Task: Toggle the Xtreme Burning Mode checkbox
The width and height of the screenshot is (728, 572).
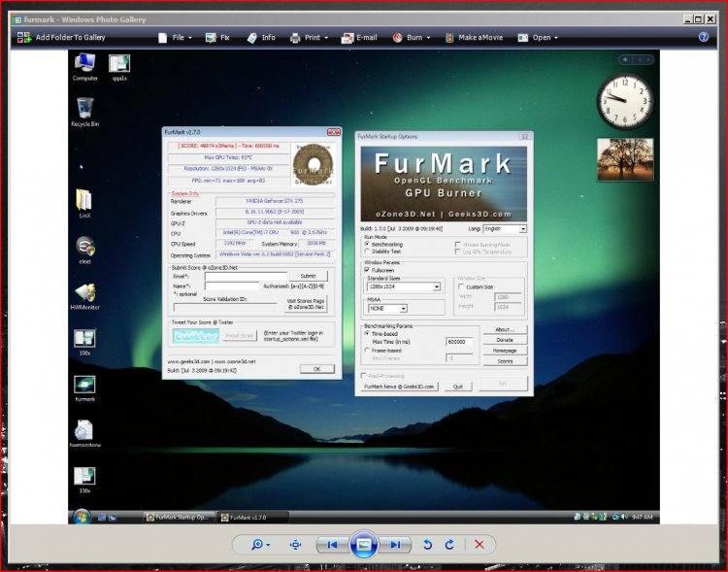Action: coord(458,244)
